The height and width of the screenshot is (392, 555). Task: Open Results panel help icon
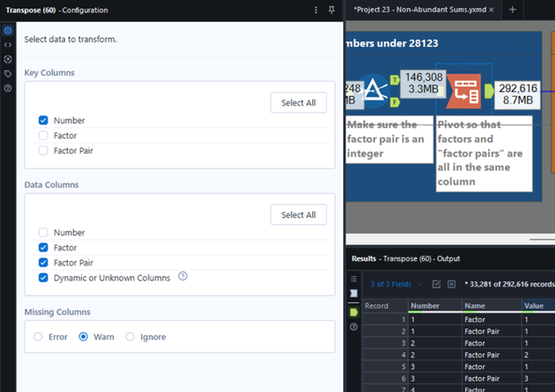point(354,327)
